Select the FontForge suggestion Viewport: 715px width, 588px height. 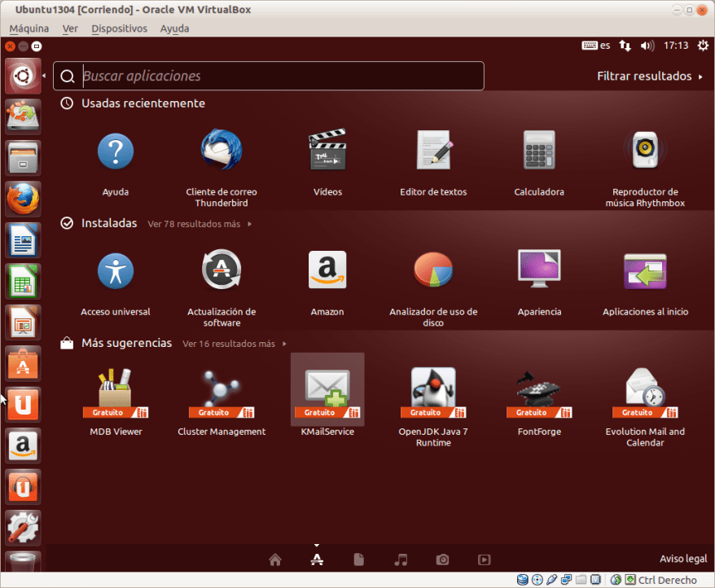coord(538,390)
